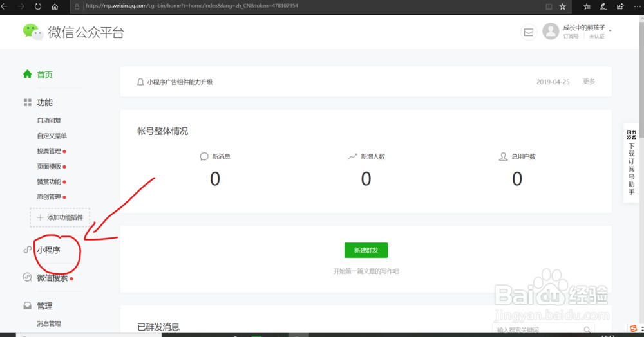644x337 pixels.
Task: Add page to favorites star icon
Action: (x=563, y=6)
